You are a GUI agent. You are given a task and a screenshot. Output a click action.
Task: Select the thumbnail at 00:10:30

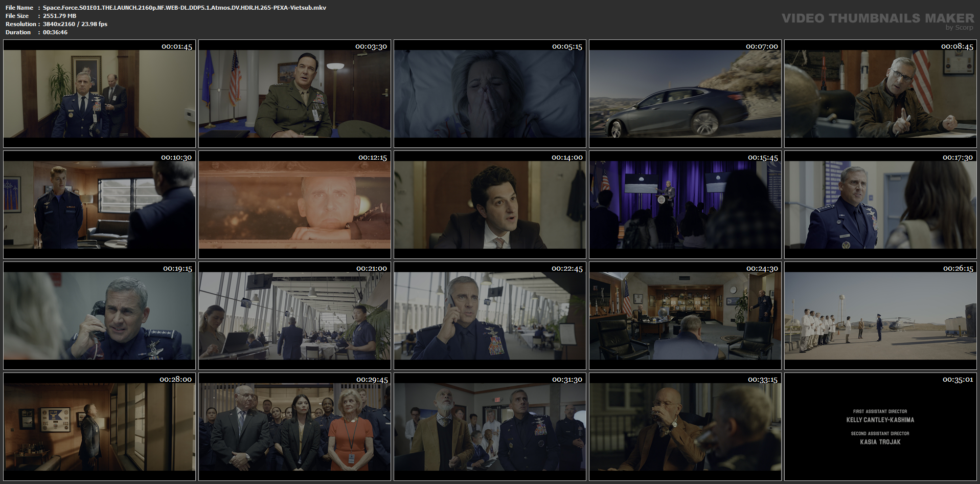click(x=99, y=205)
